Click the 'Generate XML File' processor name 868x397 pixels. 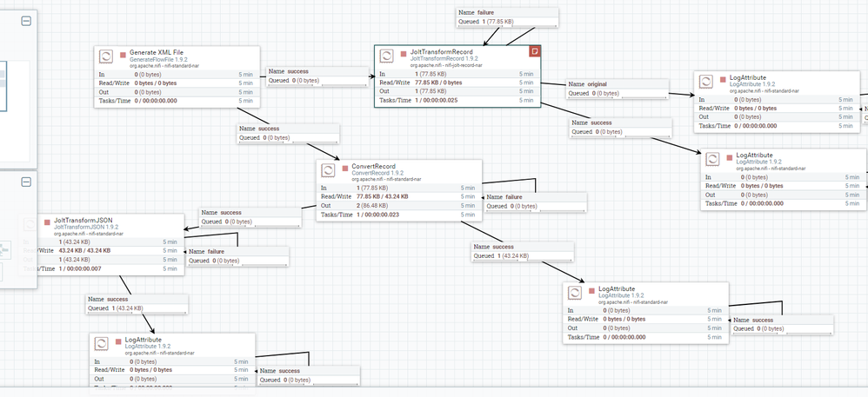pyautogui.click(x=157, y=52)
